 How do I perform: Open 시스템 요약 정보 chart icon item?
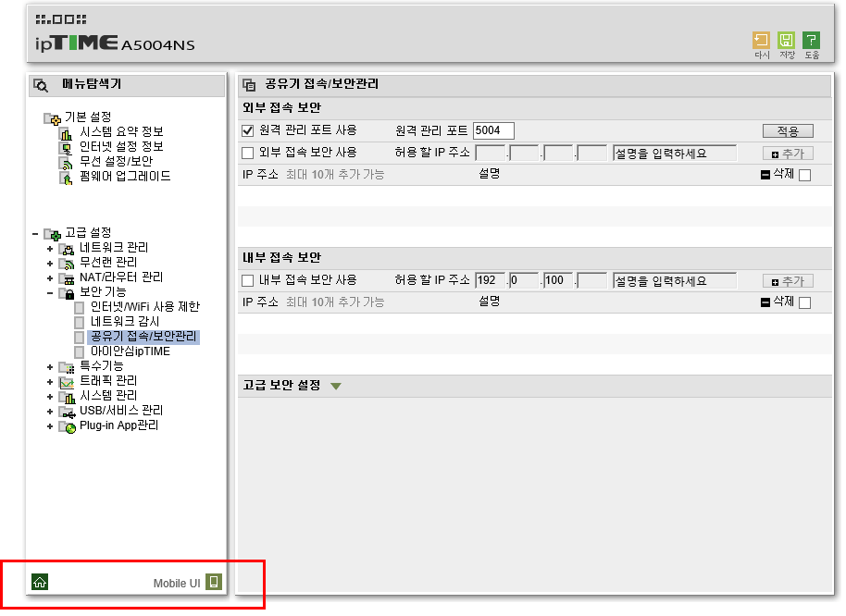66,132
